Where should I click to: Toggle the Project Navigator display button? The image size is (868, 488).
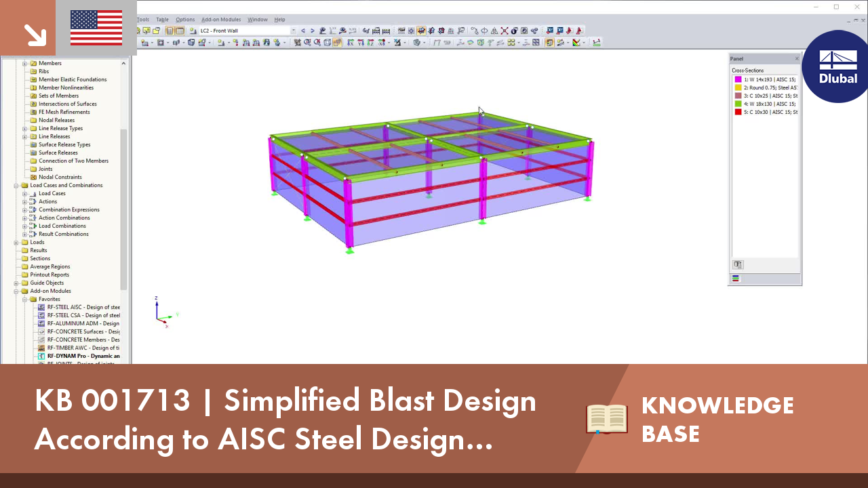pyautogui.click(x=170, y=30)
